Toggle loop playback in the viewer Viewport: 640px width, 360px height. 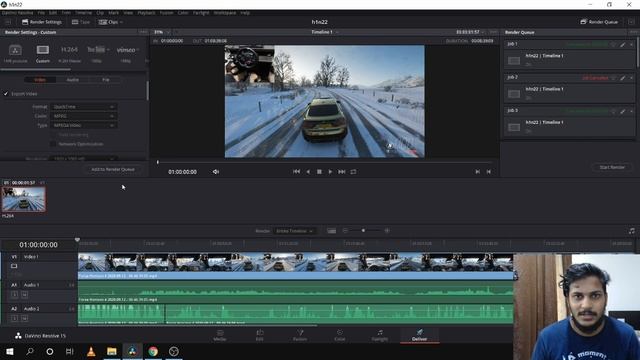pyautogui.click(x=353, y=172)
